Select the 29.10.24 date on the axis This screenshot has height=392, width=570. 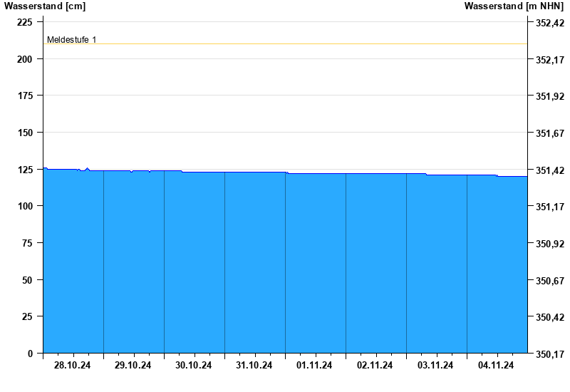tap(133, 366)
